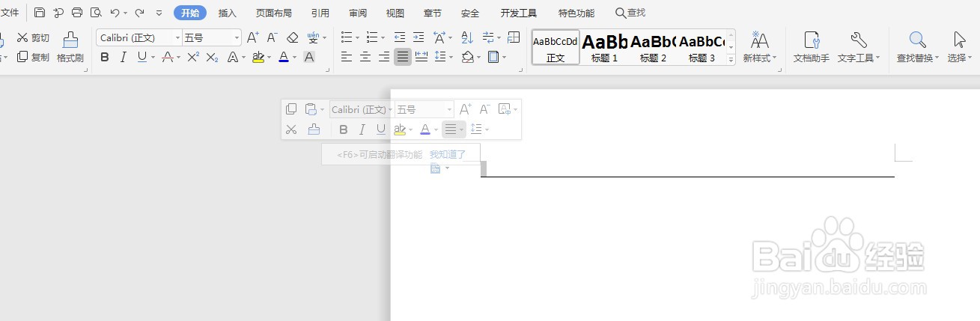Increase indent using ribbon icon
Screen dimensions: 980x321
[x=419, y=37]
